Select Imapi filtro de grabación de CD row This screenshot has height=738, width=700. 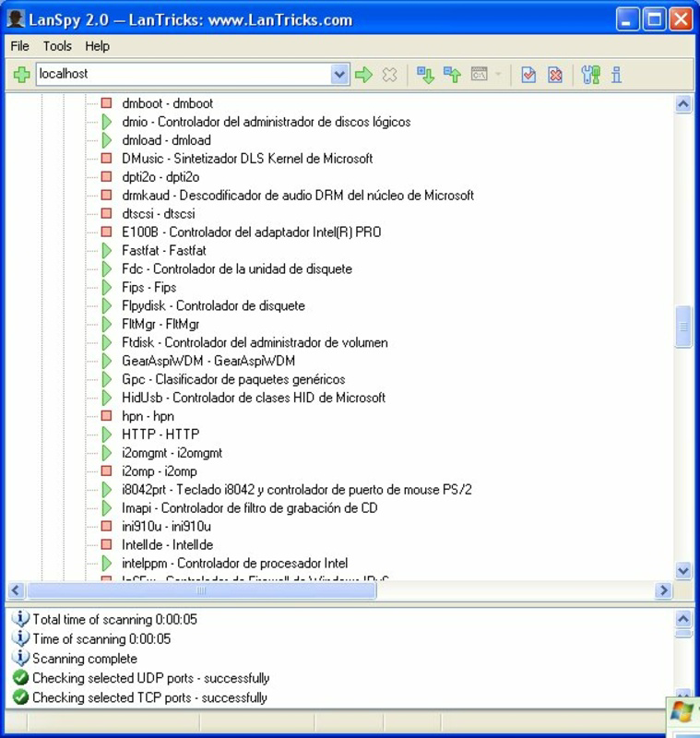click(249, 507)
